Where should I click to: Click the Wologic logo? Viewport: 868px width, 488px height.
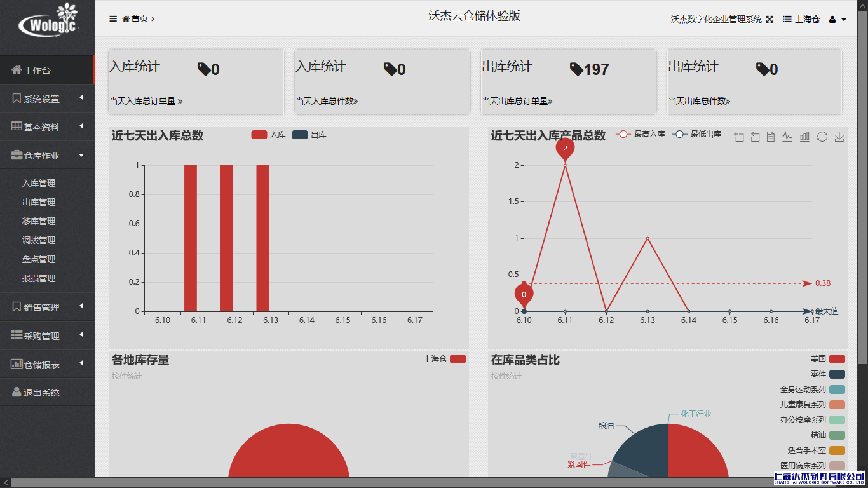(48, 20)
